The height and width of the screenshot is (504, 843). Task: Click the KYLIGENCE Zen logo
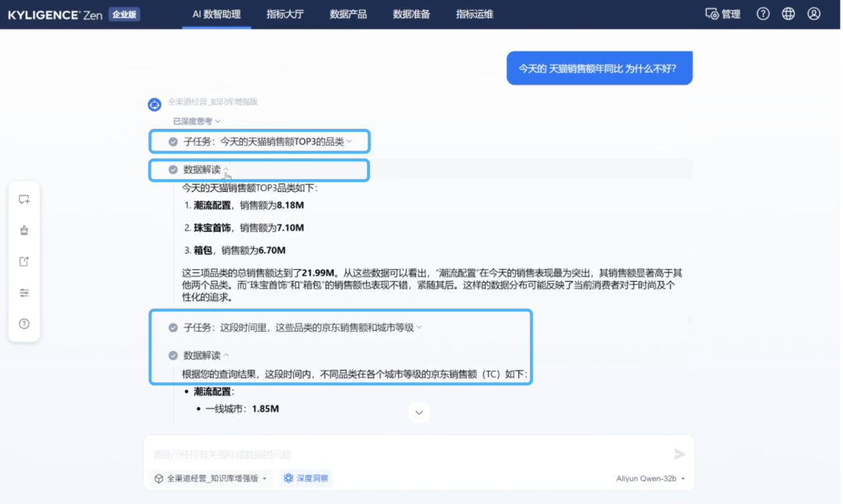pyautogui.click(x=55, y=15)
